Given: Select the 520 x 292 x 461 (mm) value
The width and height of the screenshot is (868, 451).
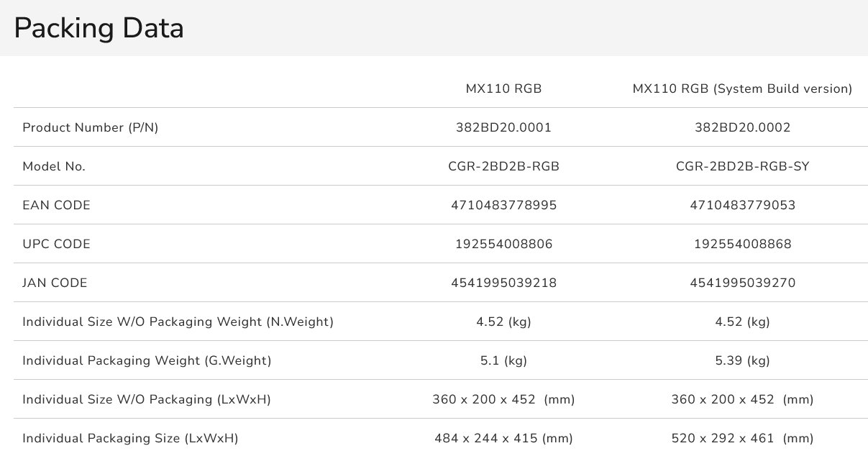Looking at the screenshot, I should (742, 439).
